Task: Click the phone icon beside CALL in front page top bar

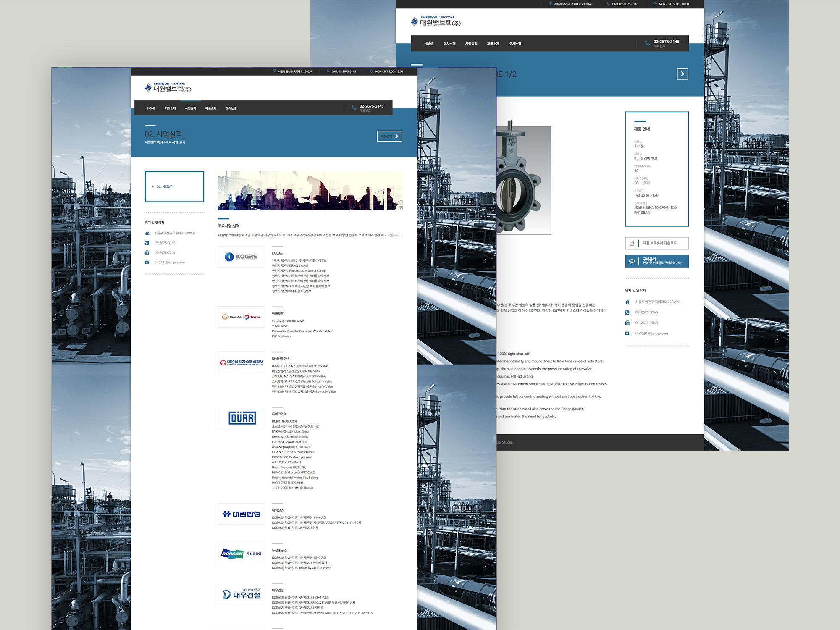Action: pyautogui.click(x=328, y=71)
